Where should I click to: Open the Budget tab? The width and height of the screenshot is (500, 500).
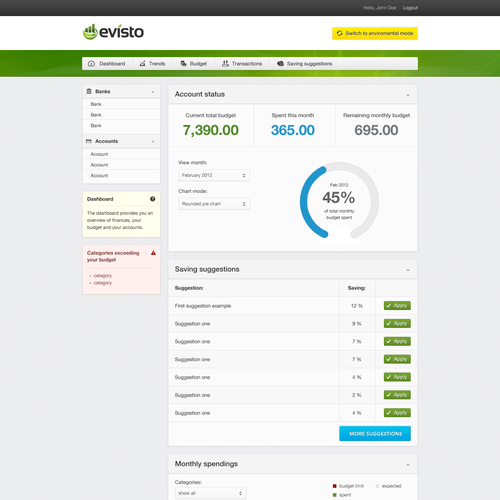[x=194, y=64]
